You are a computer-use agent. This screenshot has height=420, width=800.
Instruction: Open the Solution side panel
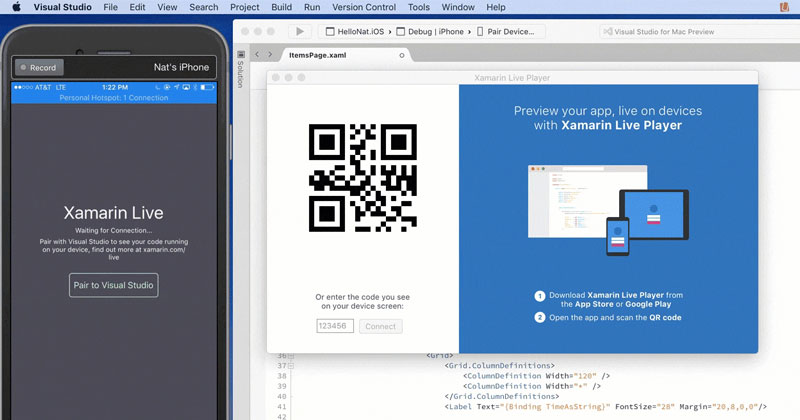click(240, 73)
